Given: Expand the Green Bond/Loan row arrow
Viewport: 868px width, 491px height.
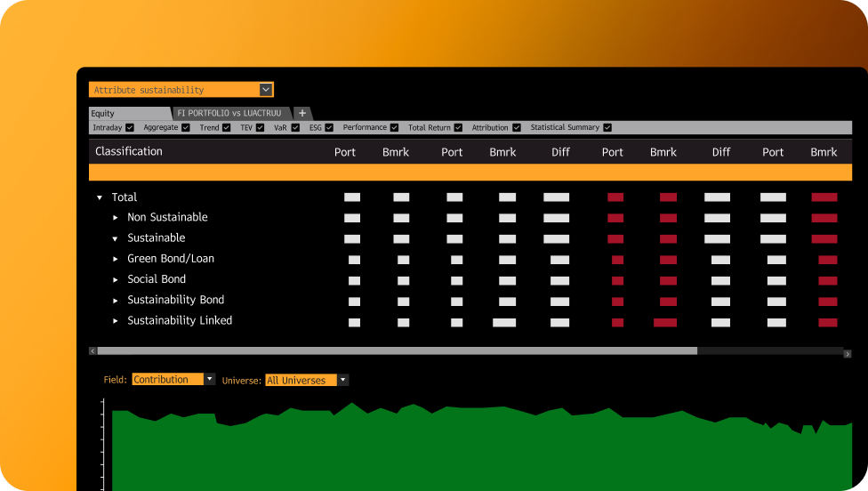Looking at the screenshot, I should coord(116,259).
